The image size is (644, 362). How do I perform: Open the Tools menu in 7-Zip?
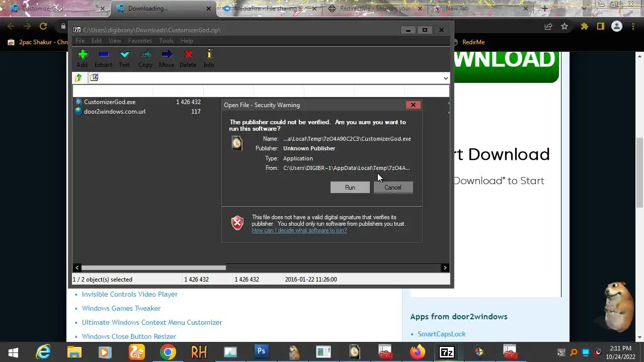[166, 41]
